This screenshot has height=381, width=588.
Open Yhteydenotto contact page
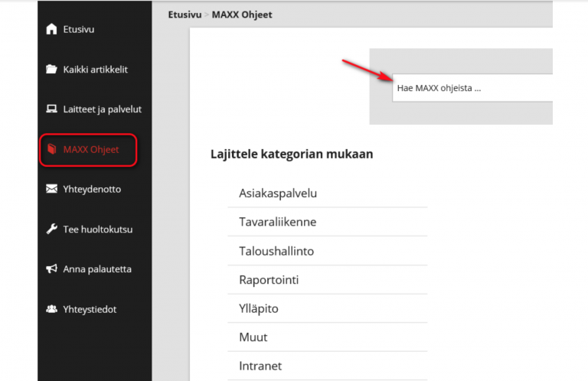tap(92, 189)
